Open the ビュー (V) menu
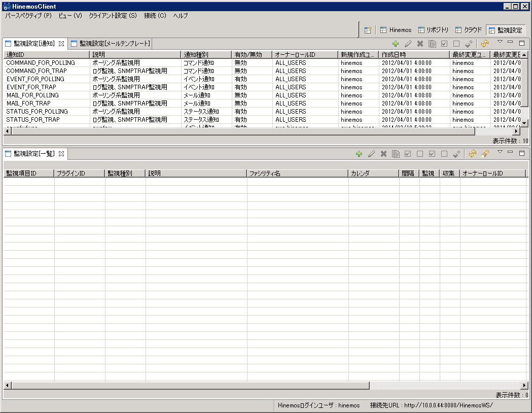 click(70, 16)
